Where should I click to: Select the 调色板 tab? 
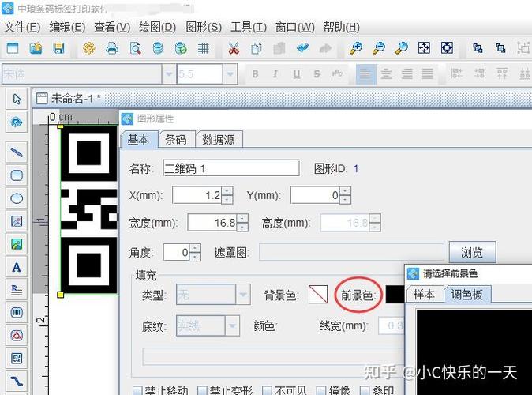pos(466,295)
